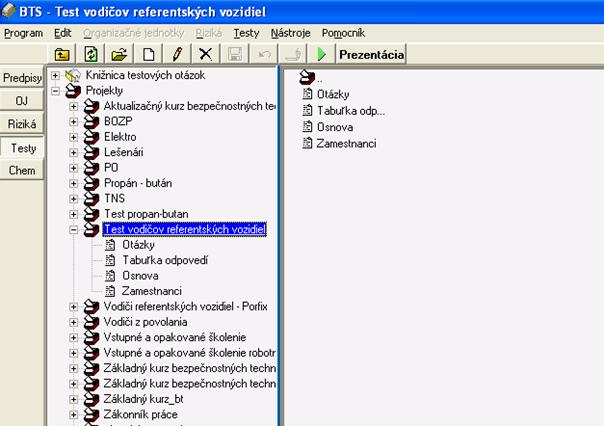The image size is (604, 426).
Task: Open the Edit menu
Action: tap(63, 33)
